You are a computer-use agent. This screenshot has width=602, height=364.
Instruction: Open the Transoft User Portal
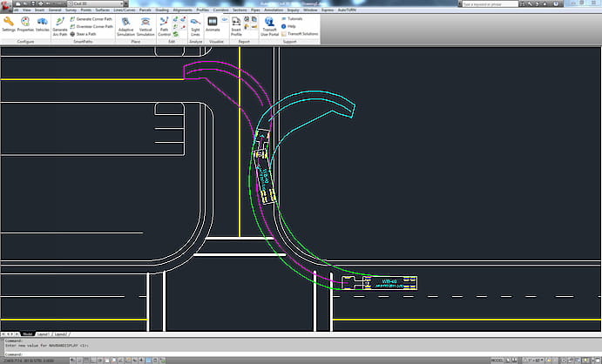coord(269,26)
